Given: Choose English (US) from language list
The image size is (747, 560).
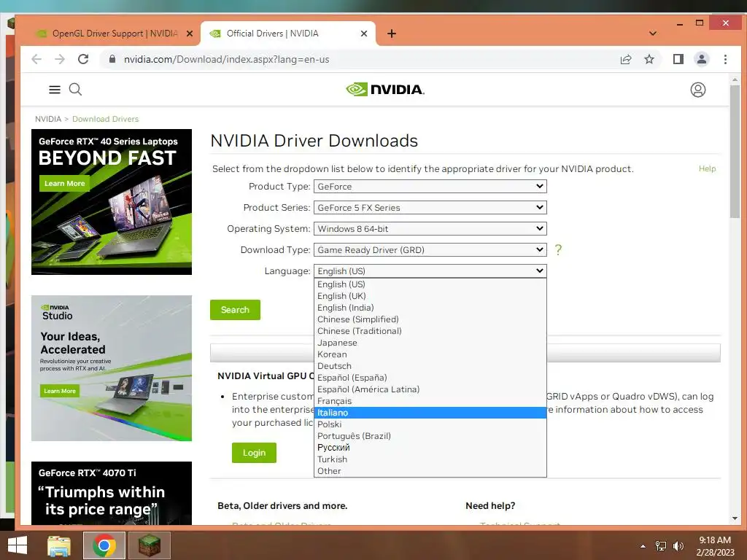Looking at the screenshot, I should [x=430, y=284].
